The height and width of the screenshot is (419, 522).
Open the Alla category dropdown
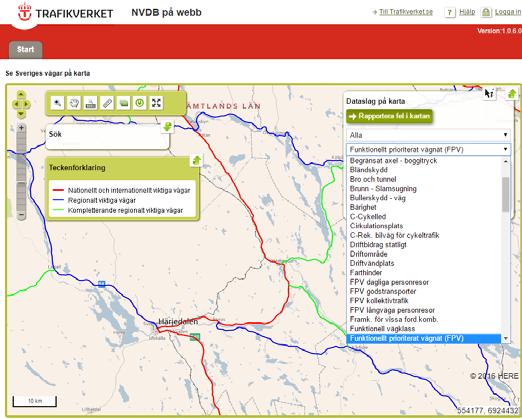click(428, 135)
